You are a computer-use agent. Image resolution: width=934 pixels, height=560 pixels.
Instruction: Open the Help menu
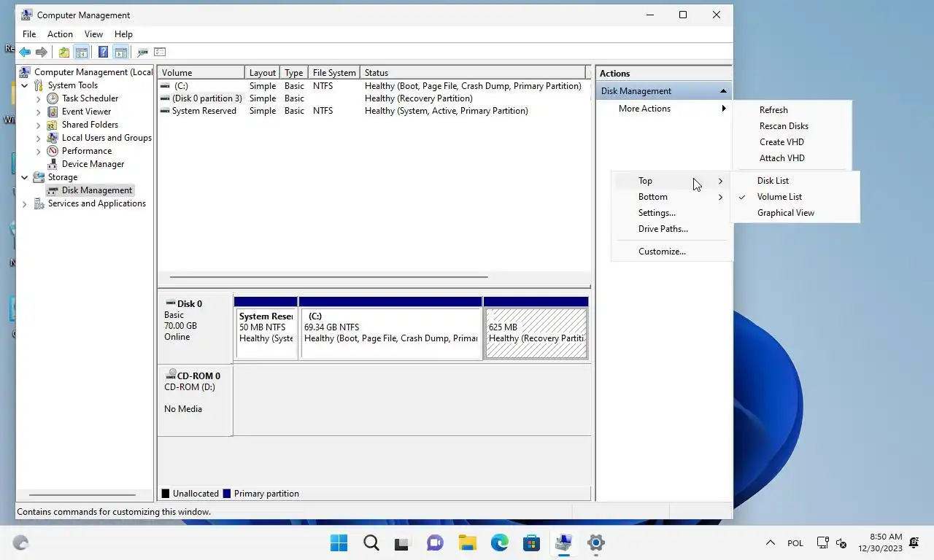point(123,34)
